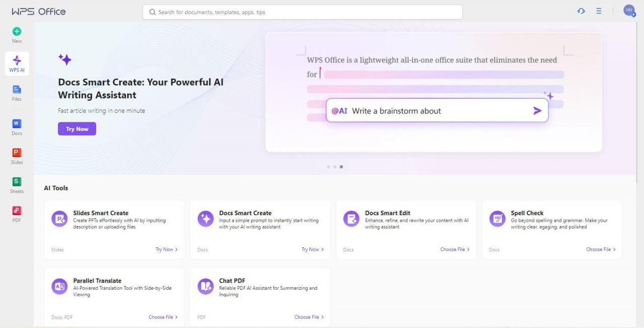Image resolution: width=644 pixels, height=328 pixels.
Task: Click 'PDF' label on Chat PDF card
Action: tap(201, 317)
